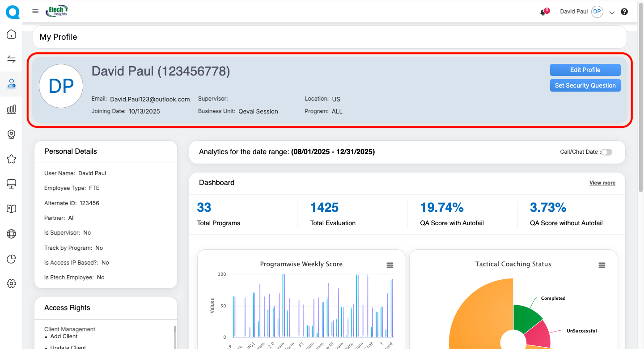Toggle the Call/Chat Date switch
The image size is (644, 349).
pos(606,152)
